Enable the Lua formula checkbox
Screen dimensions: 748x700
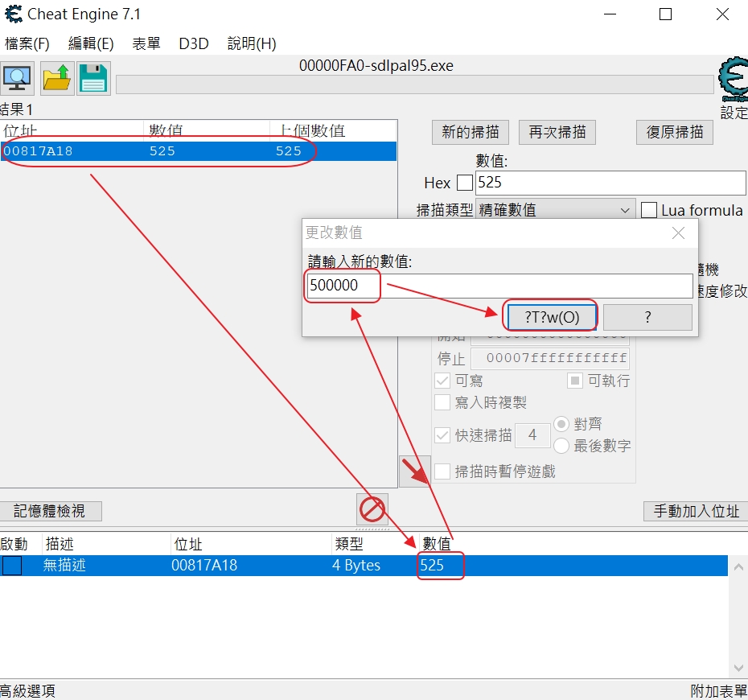(x=649, y=210)
